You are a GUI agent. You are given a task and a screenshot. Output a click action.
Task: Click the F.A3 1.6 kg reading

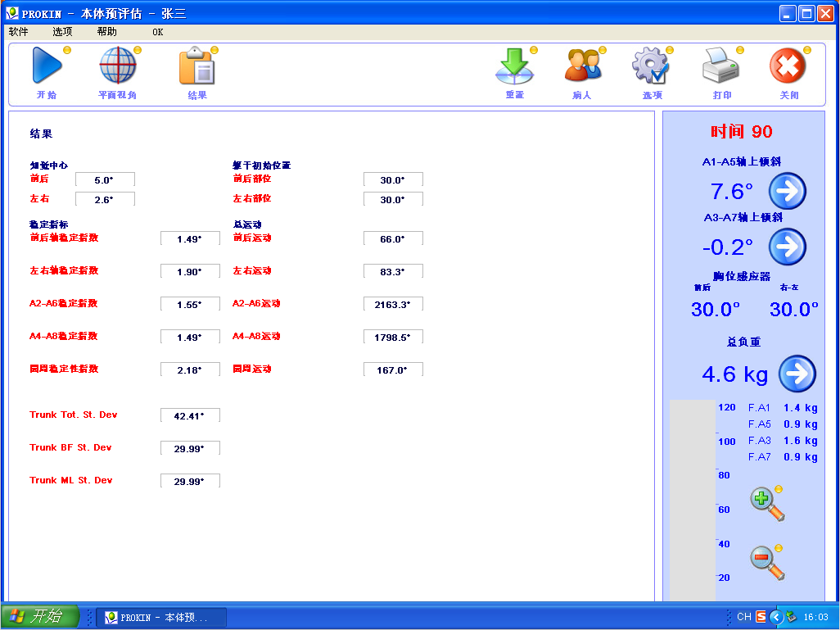tap(783, 441)
